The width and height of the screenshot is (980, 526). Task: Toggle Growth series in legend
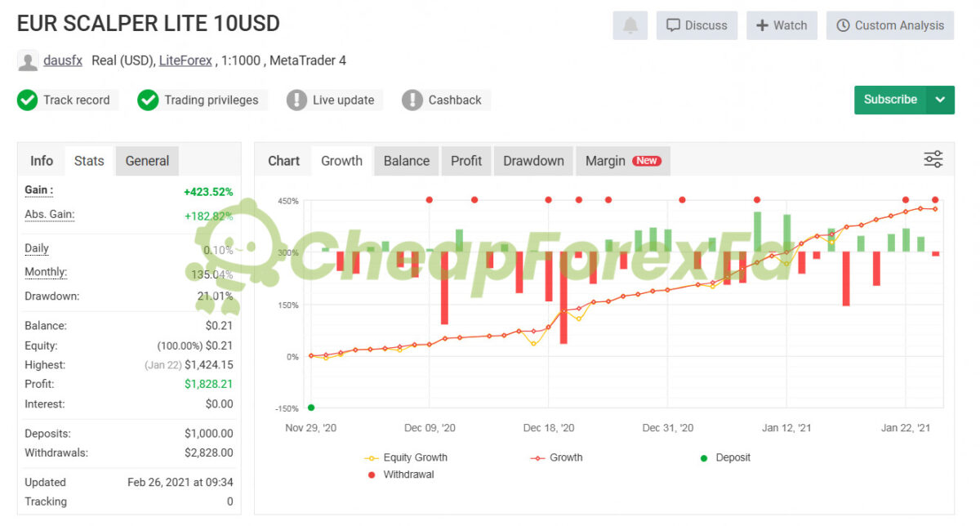tap(557, 457)
